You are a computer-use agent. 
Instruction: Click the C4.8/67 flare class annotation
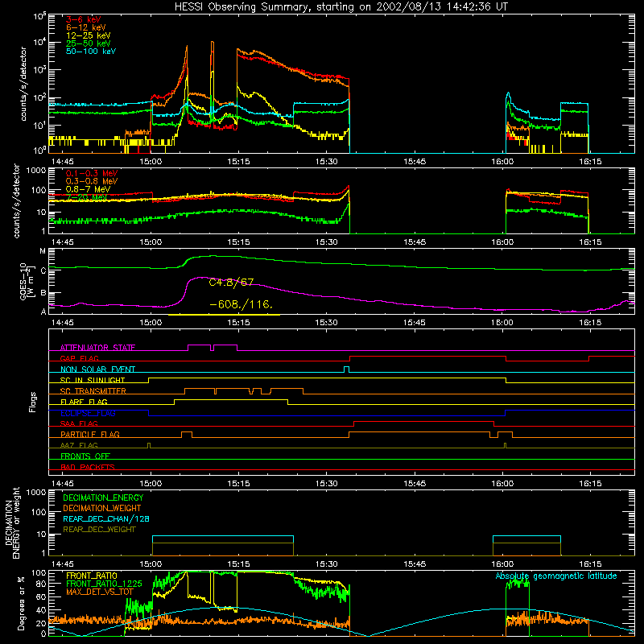231,283
